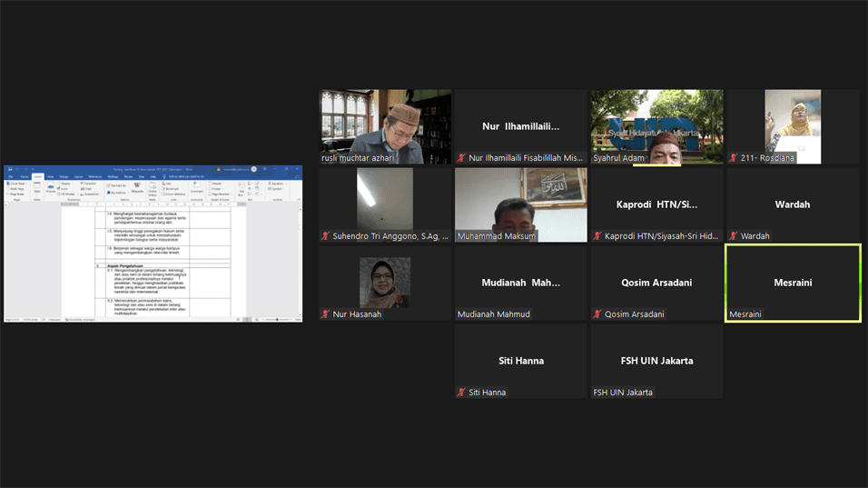
Task: Click the Cover Page button
Action: pos(15,184)
